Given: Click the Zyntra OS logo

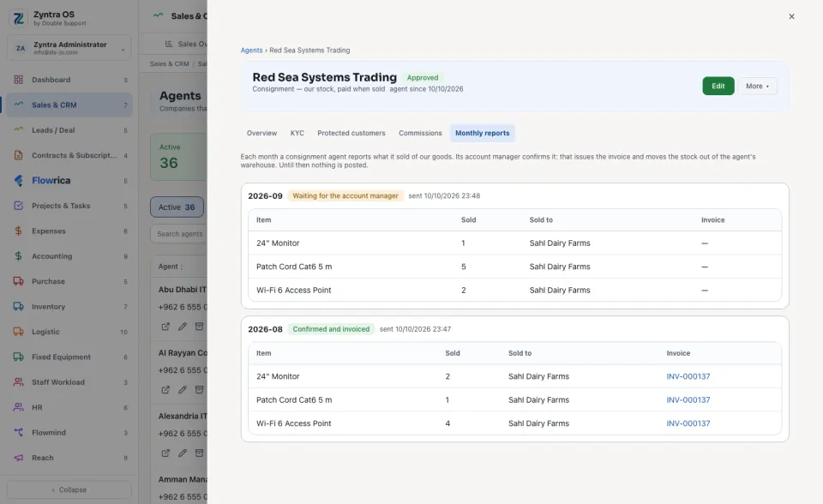Looking at the screenshot, I should click(x=18, y=18).
